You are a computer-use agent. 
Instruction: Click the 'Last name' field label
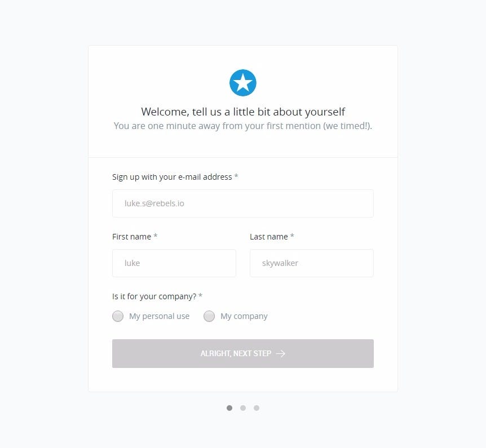coord(268,237)
